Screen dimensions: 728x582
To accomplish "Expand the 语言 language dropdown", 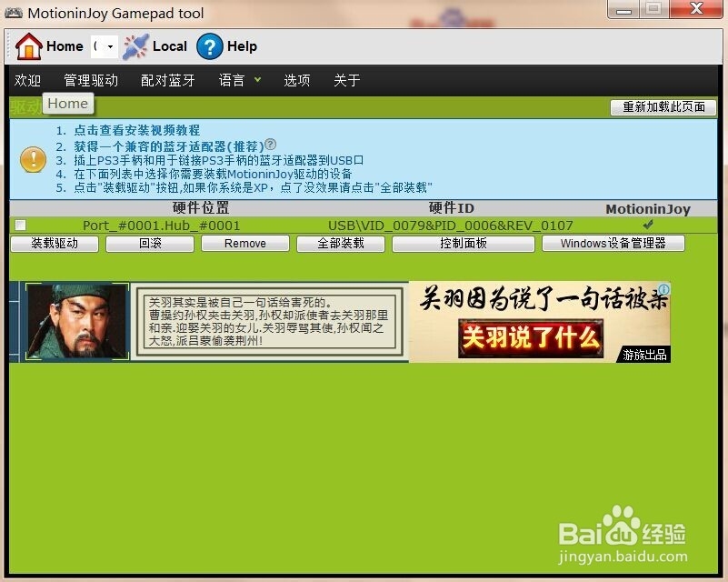I will (x=240, y=80).
